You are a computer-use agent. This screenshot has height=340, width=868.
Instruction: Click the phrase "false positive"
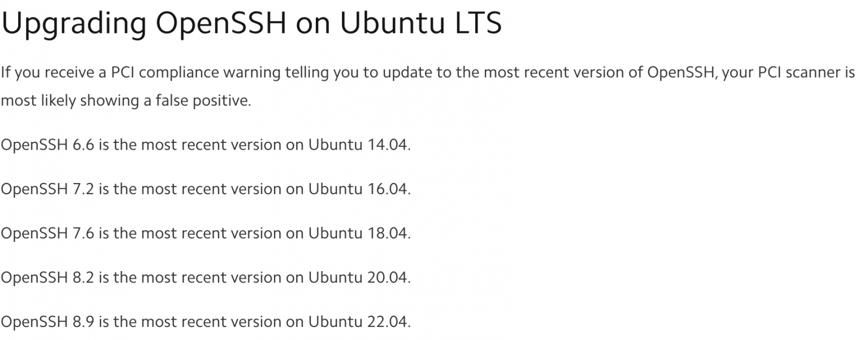pyautogui.click(x=203, y=101)
